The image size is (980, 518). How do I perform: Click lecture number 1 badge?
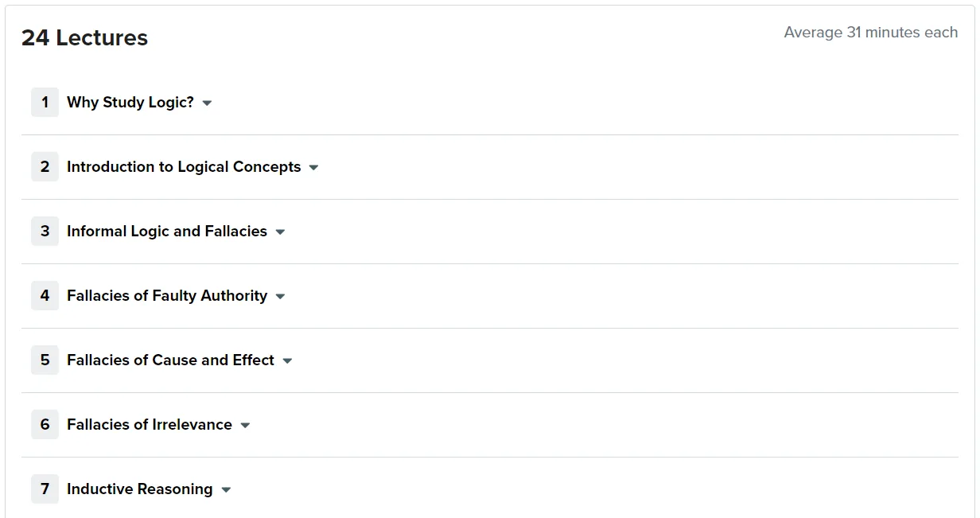pos(45,102)
